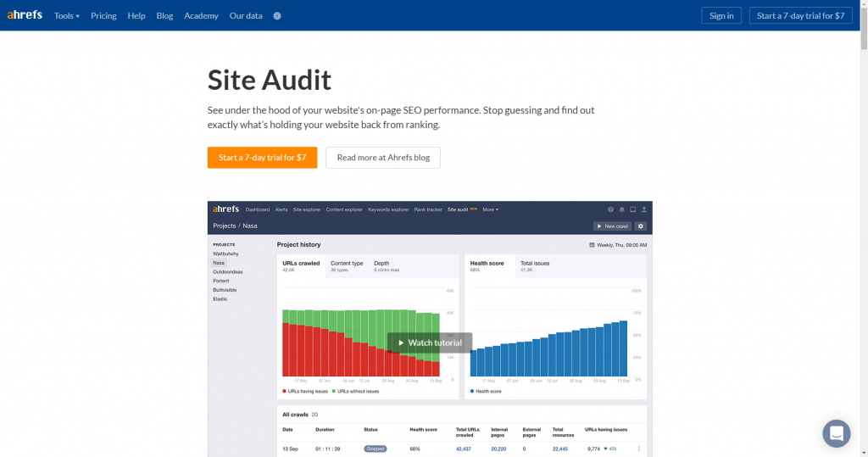The image size is (868, 457).
Task: Select the Portent project
Action: click(221, 281)
